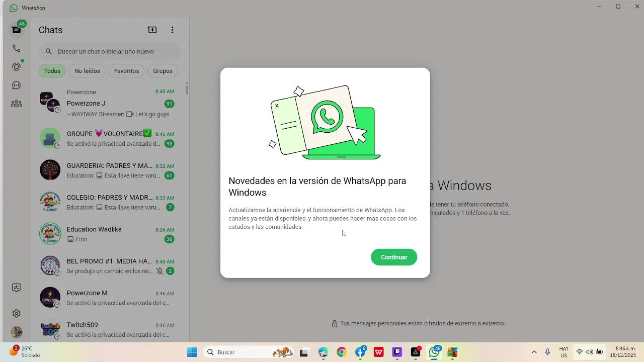Click the BEL PROMO #1 avatar
Viewport: 644px width, 362px height.
(50, 266)
